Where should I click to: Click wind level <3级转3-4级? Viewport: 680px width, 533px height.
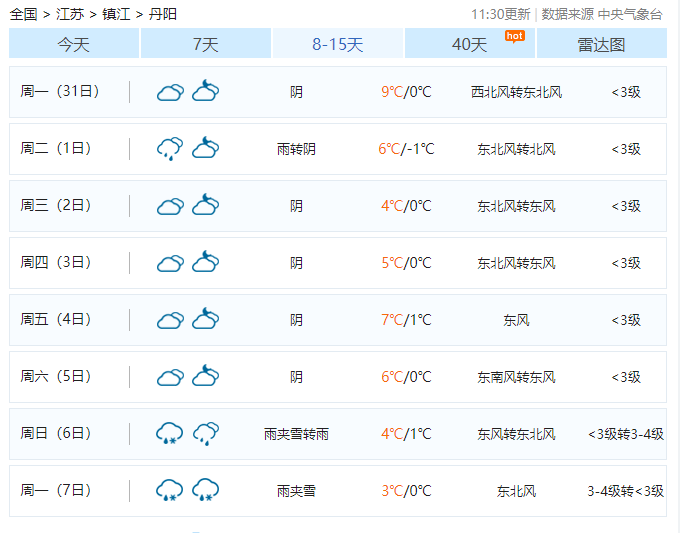[626, 434]
